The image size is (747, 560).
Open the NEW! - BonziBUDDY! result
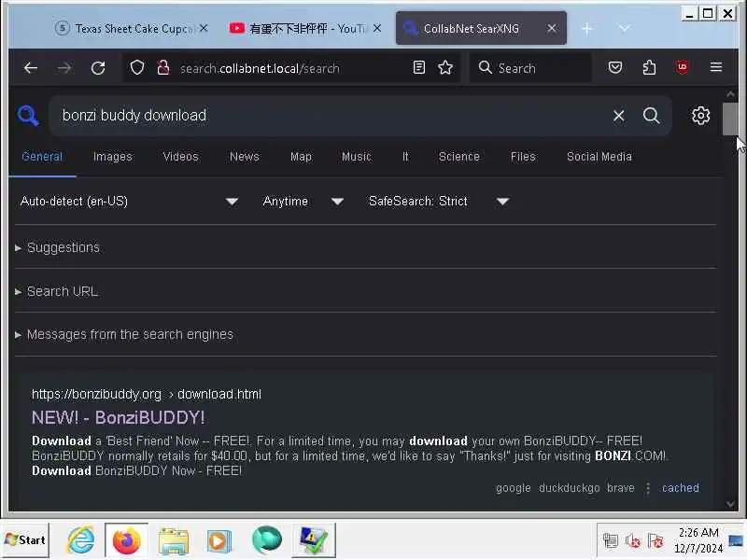click(x=119, y=417)
